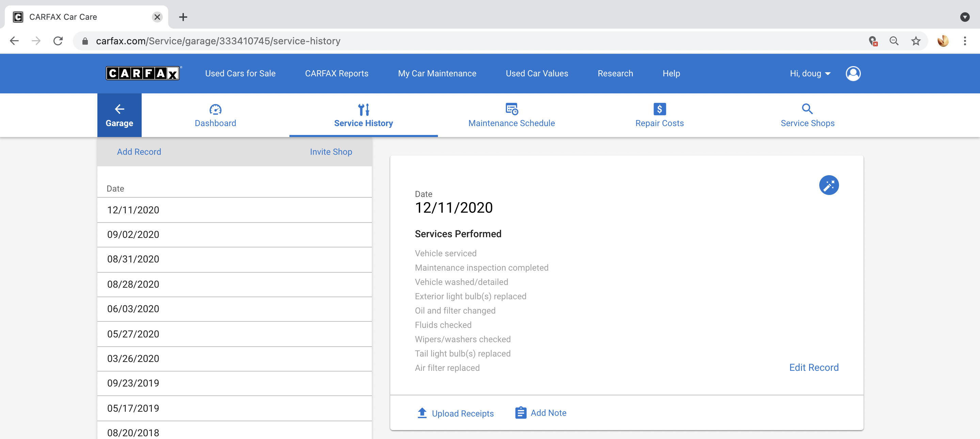Image resolution: width=980 pixels, height=439 pixels.
Task: Expand the Hi, doug account dropdown
Action: [x=810, y=74]
